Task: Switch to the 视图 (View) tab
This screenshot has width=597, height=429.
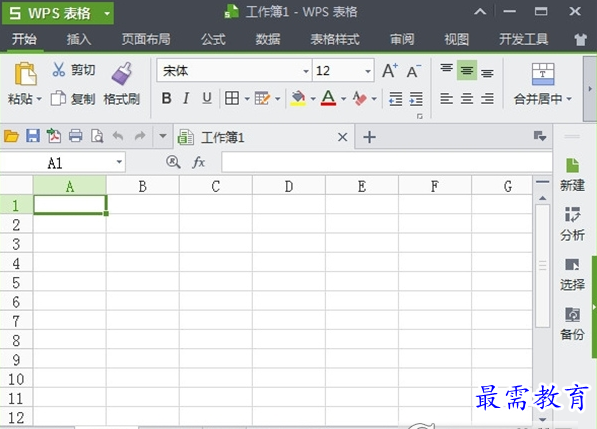Action: click(x=457, y=39)
